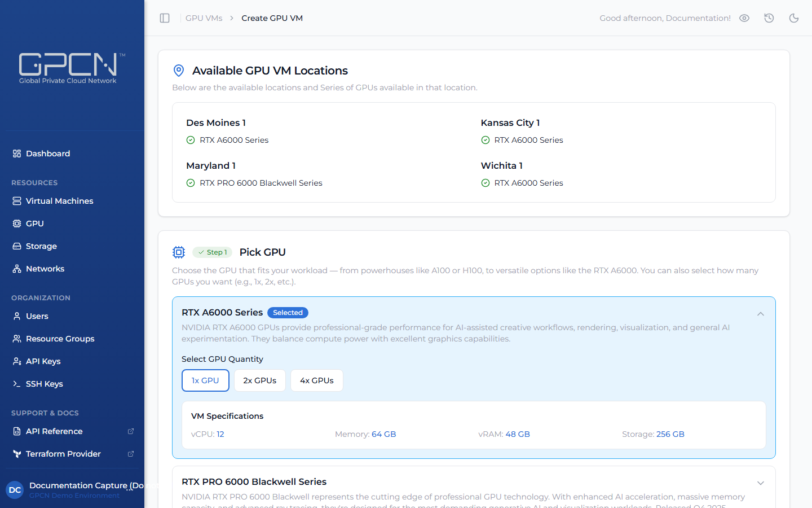This screenshot has width=812, height=508.
Task: Click the Kansas City 1 location
Action: pos(510,122)
